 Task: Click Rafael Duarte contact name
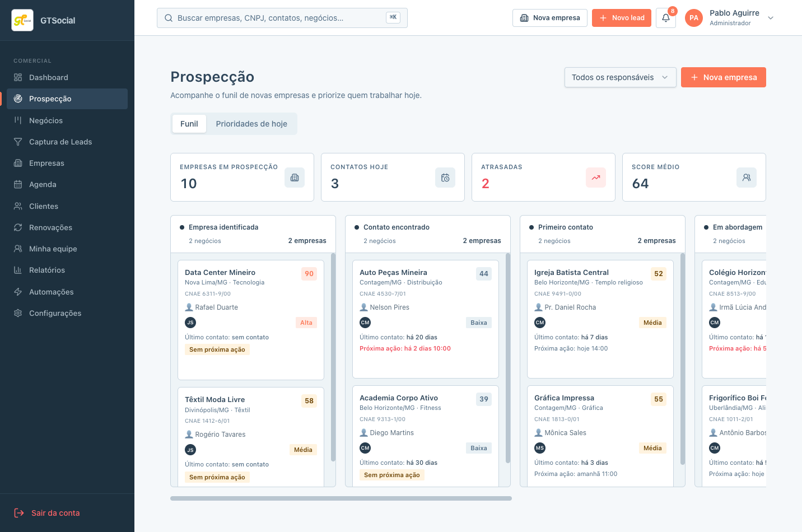(216, 307)
